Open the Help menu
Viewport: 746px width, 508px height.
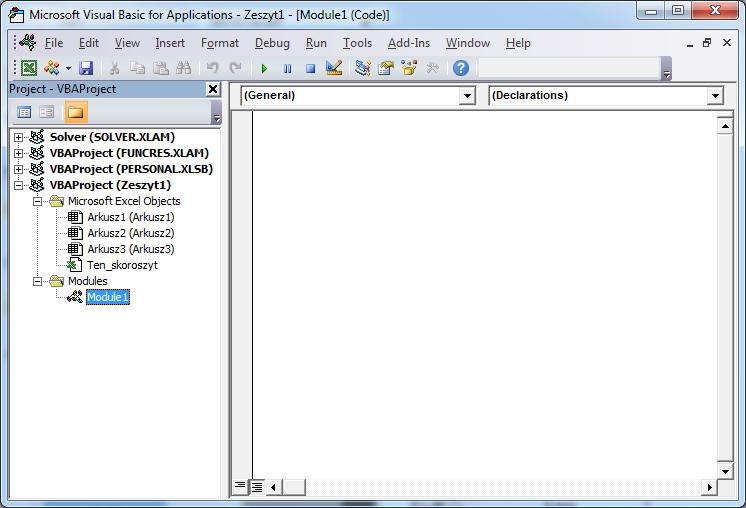pos(518,43)
